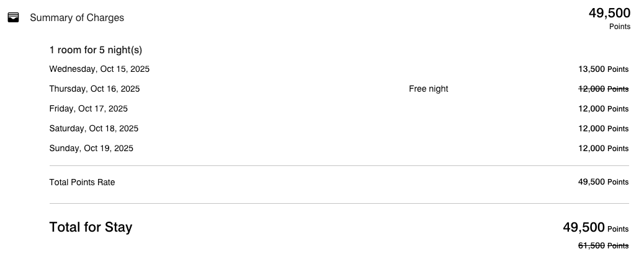Click the crossed-out 61,500 Points original total
Image resolution: width=644 pixels, height=262 pixels.
[x=603, y=246]
